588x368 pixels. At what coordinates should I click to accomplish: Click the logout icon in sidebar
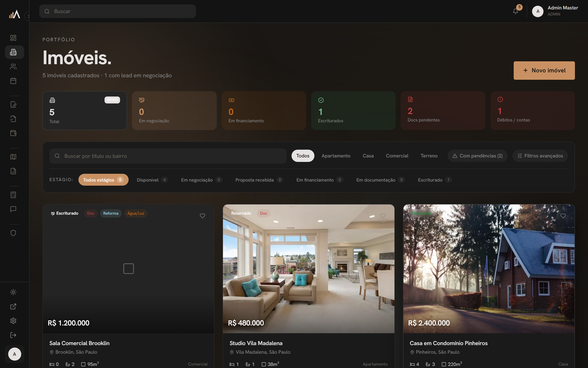tap(13, 335)
